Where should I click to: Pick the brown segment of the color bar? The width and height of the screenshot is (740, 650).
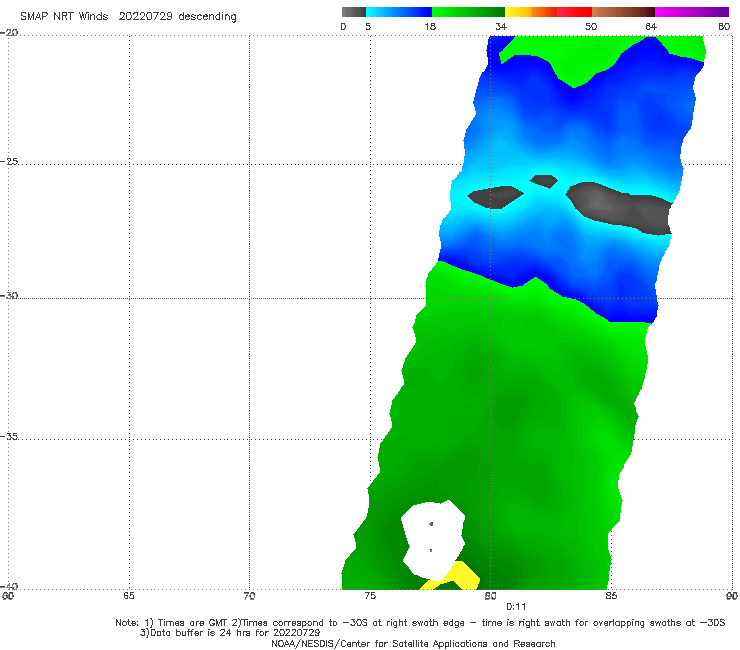[x=623, y=12]
